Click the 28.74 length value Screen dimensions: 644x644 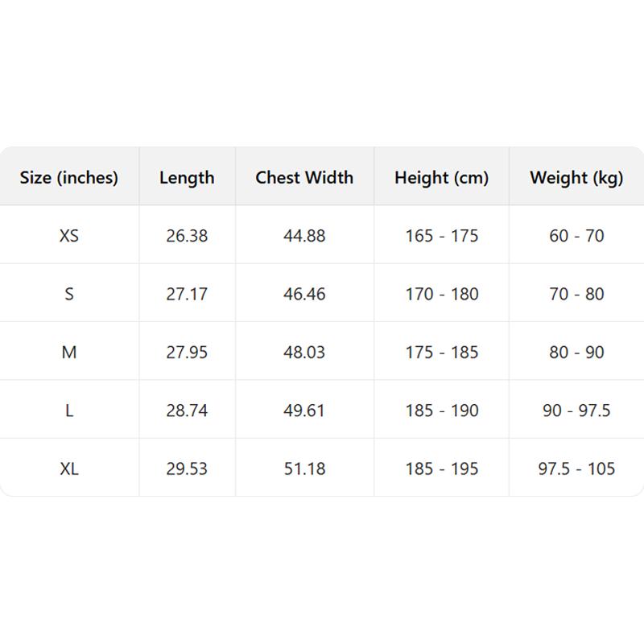[x=187, y=411]
